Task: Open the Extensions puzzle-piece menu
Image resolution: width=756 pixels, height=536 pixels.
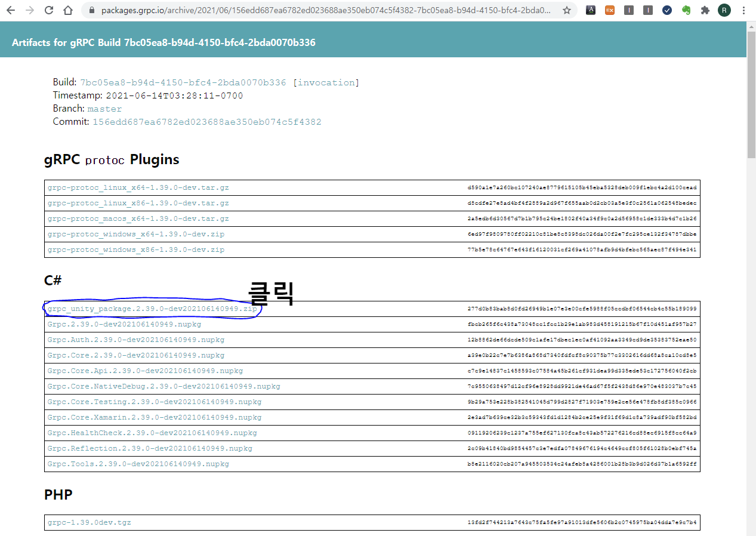Action: pos(705,10)
